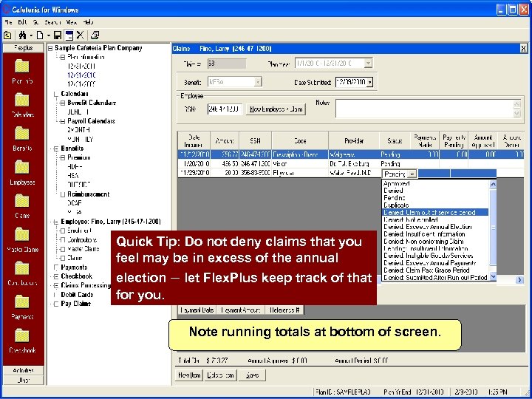The height and width of the screenshot is (399, 532).
Task: Close the Claims panel with X
Action: pyautogui.click(x=524, y=49)
